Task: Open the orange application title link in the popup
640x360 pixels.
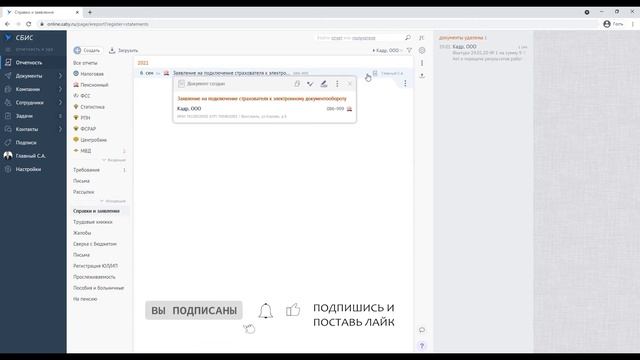Action: [262, 99]
